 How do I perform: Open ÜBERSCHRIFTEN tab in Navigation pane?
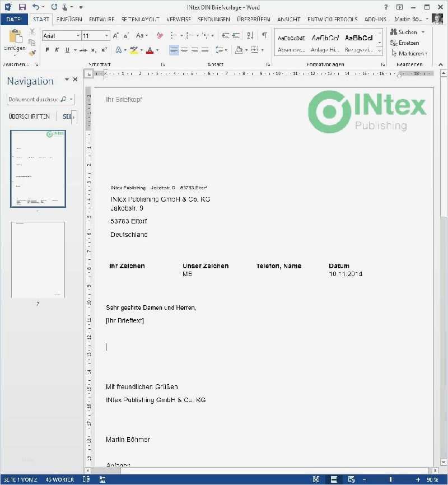pos(29,116)
